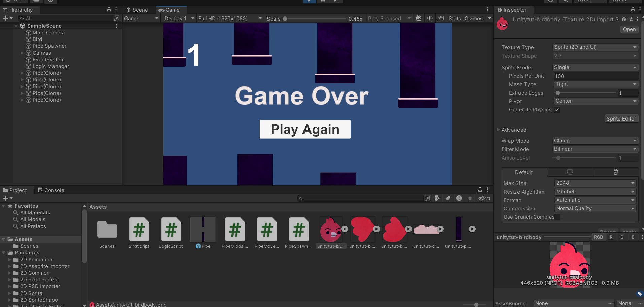Image resolution: width=644 pixels, height=307 pixels.
Task: Adjust the Game view Scale slider
Action: coord(314,19)
